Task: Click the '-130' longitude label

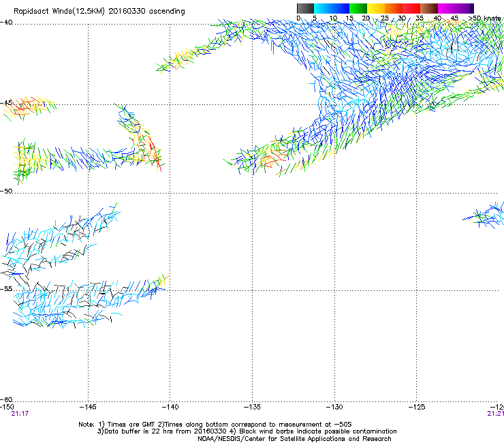Action: coord(334,407)
